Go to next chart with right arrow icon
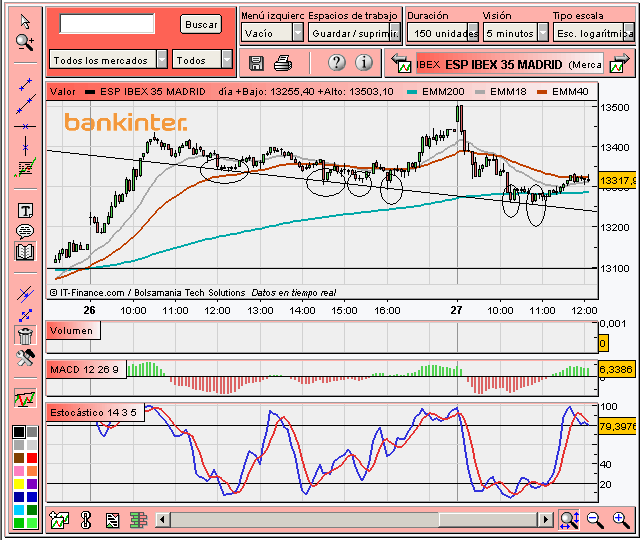The height and width of the screenshot is (540, 641). click(619, 63)
